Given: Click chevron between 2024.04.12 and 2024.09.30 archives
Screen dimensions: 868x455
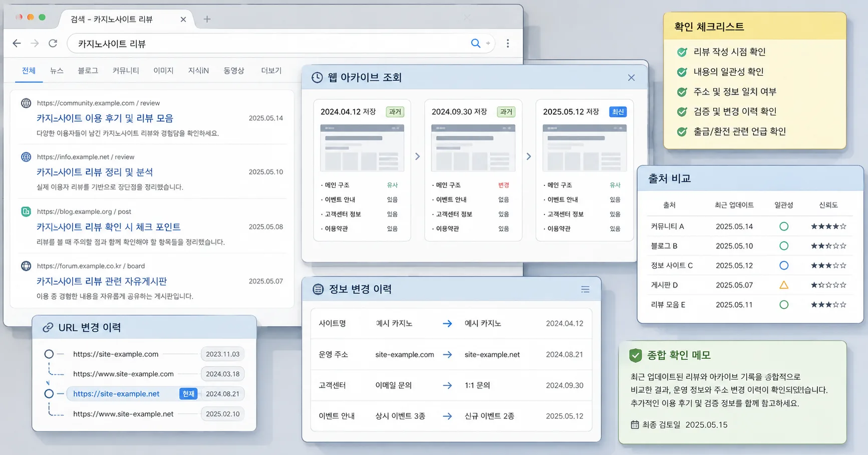Looking at the screenshot, I should (418, 156).
